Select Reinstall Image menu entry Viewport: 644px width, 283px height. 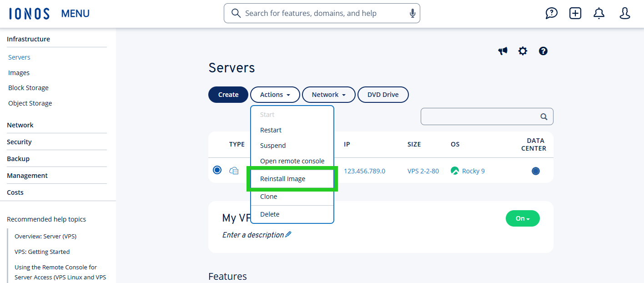(x=292, y=179)
